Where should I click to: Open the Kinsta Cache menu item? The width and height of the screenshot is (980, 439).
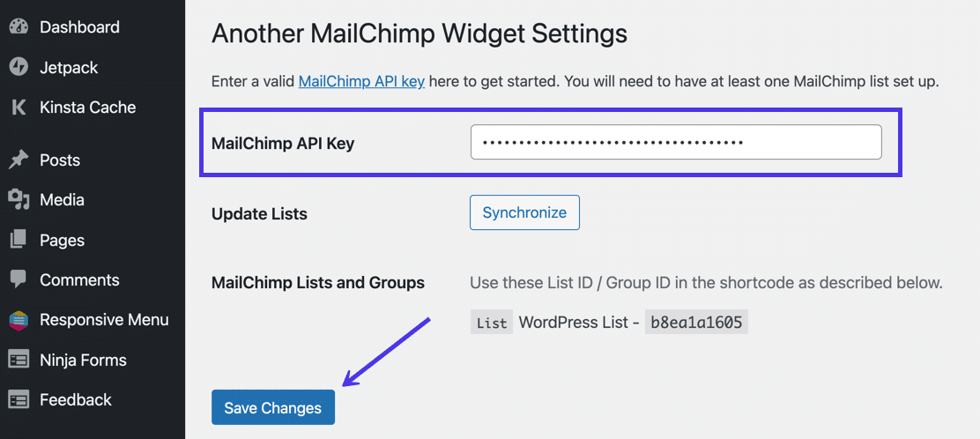click(87, 108)
